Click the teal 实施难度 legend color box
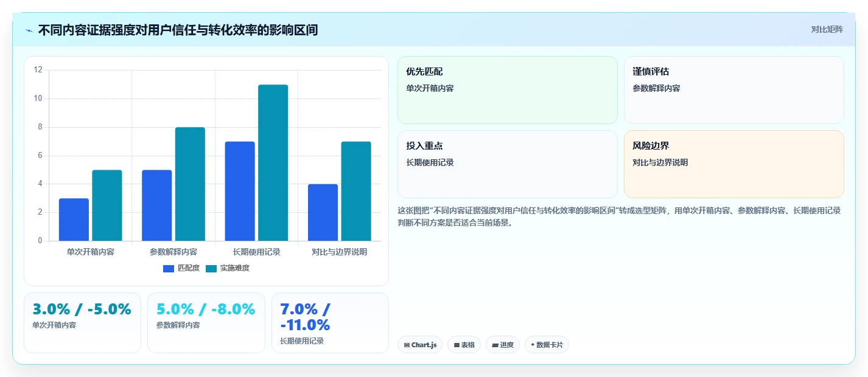Viewport: 868px width, 377px height. click(x=211, y=268)
